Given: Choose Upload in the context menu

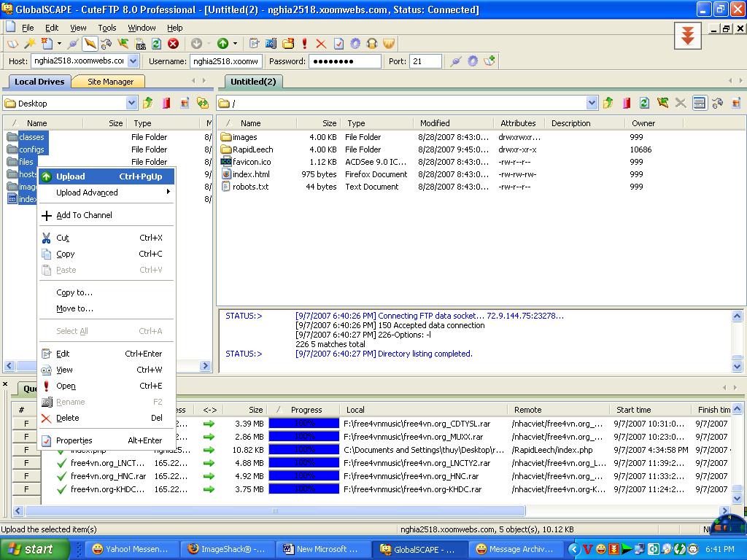Looking at the screenshot, I should point(107,176).
